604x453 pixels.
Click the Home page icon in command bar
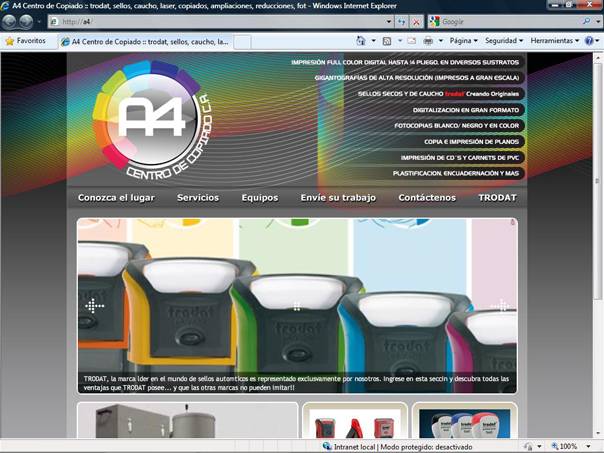coord(361,41)
